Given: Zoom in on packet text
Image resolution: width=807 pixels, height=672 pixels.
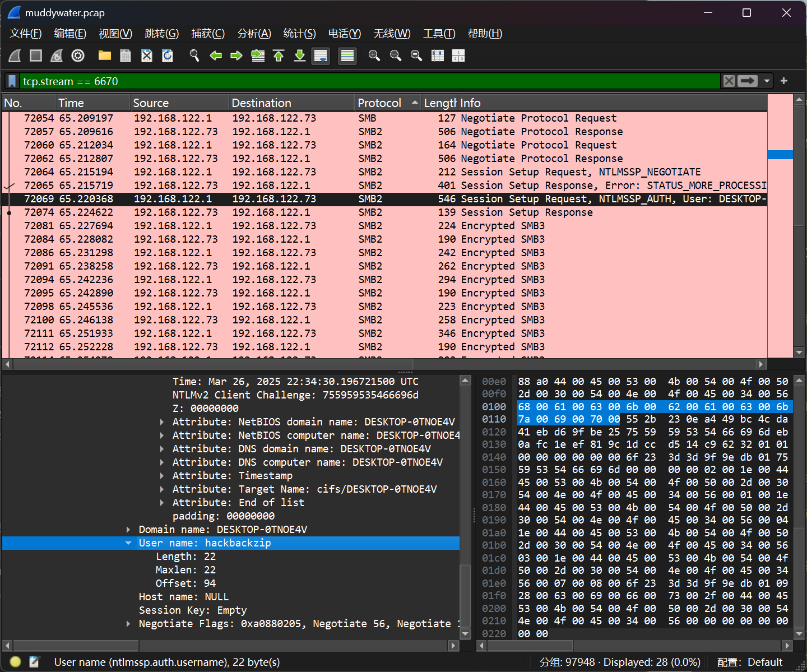Looking at the screenshot, I should pyautogui.click(x=374, y=55).
